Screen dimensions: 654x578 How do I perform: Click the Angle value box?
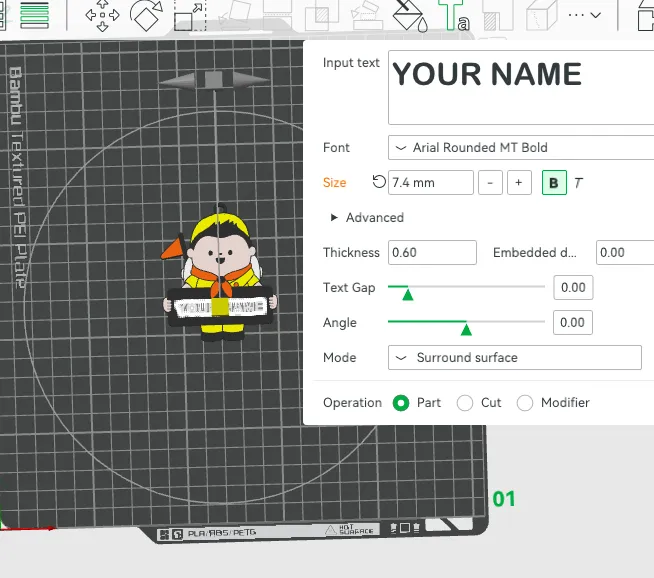[x=573, y=322]
